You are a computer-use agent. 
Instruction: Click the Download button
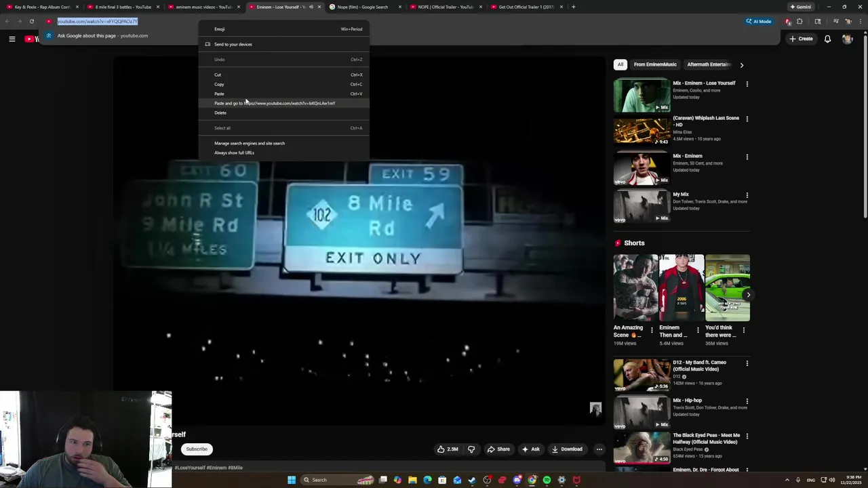[x=568, y=449]
